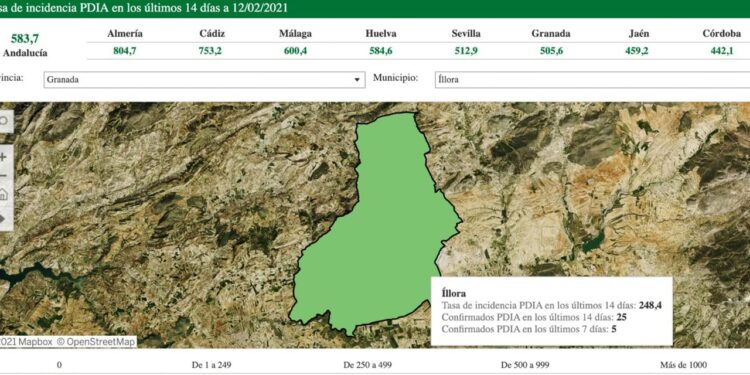Select the Almería province header
Screen dimensions: 750x375
click(x=125, y=34)
